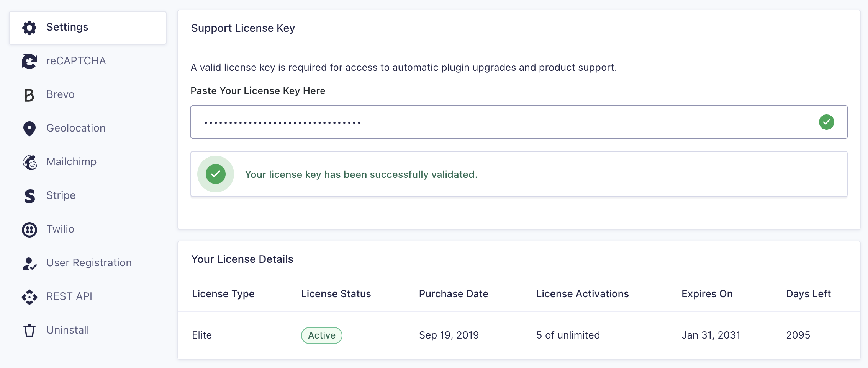Viewport: 868px width, 368px height.
Task: Click the Active license status badge
Action: (x=321, y=335)
